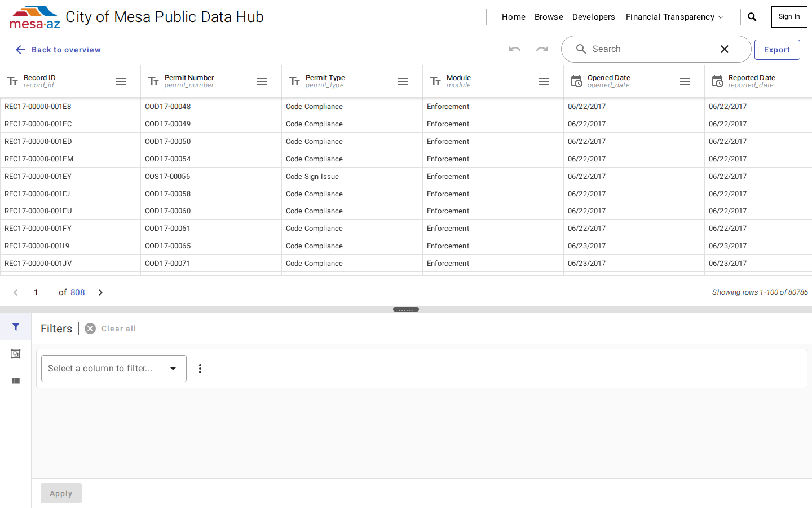Select Enforcement cell in COD17-00048 row
The width and height of the screenshot is (812, 508).
point(493,106)
